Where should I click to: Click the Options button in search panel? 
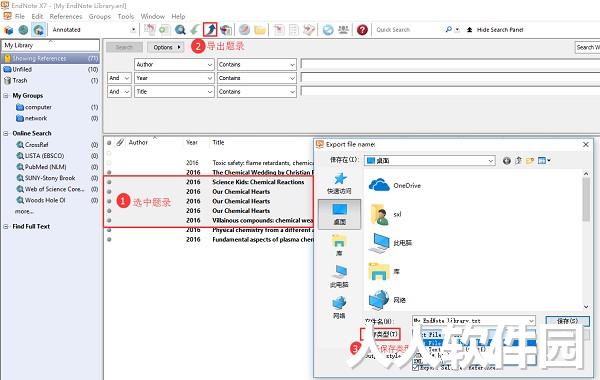pos(166,47)
